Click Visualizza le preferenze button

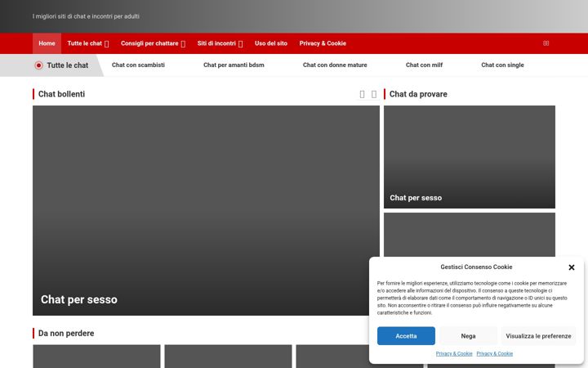pyautogui.click(x=538, y=336)
